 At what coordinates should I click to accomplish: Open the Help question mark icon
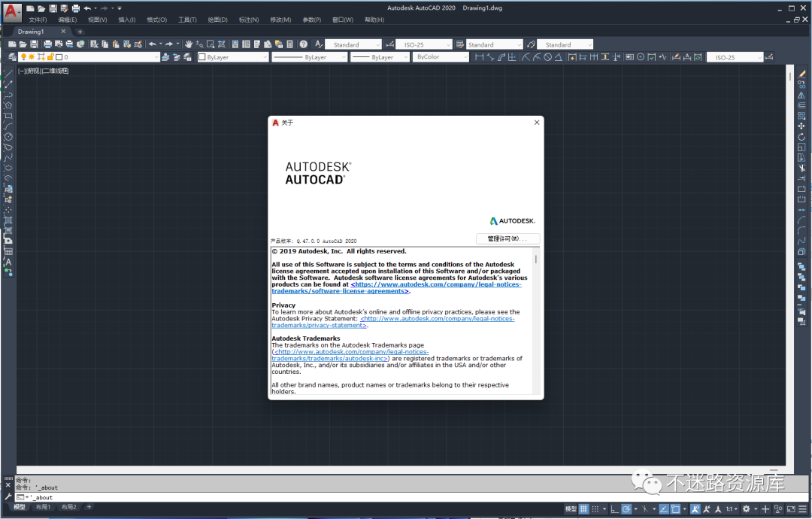pos(304,44)
